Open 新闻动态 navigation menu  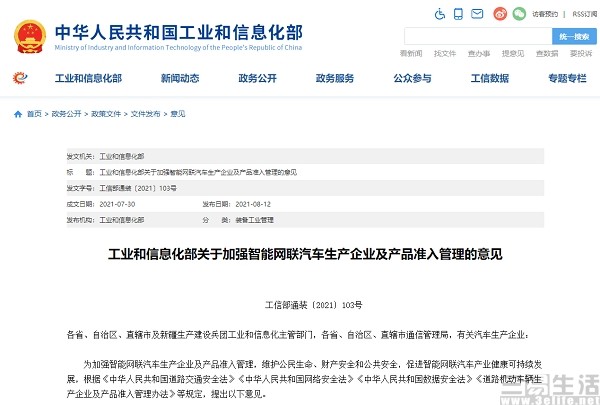point(180,78)
